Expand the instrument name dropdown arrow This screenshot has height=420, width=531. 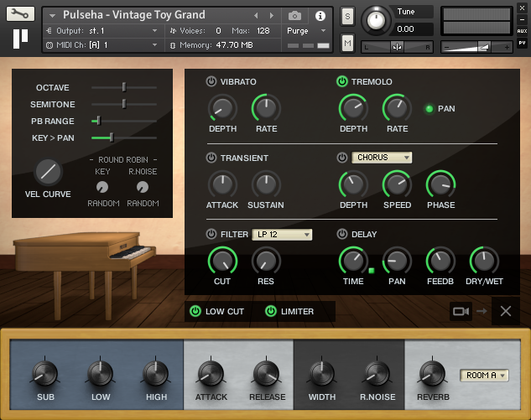(52, 16)
